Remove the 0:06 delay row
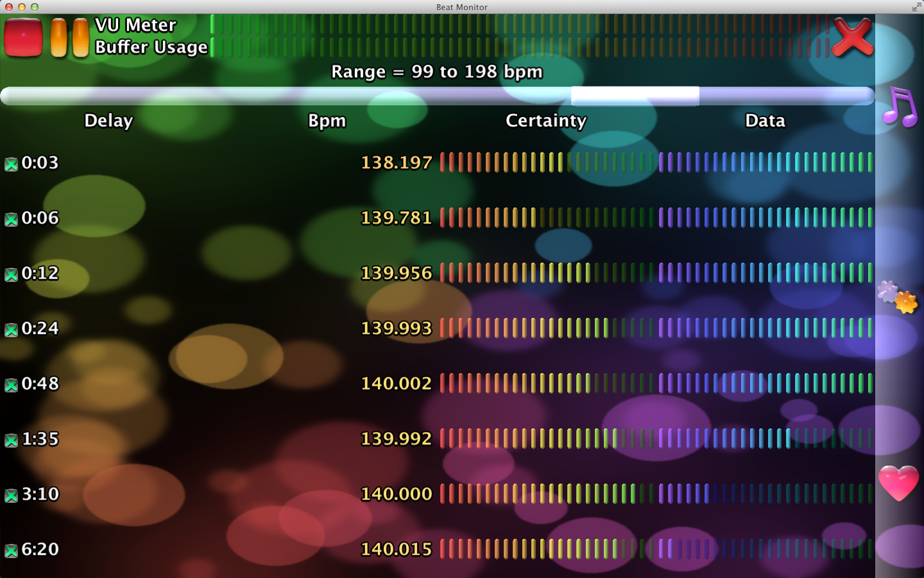The width and height of the screenshot is (924, 578). (x=11, y=220)
